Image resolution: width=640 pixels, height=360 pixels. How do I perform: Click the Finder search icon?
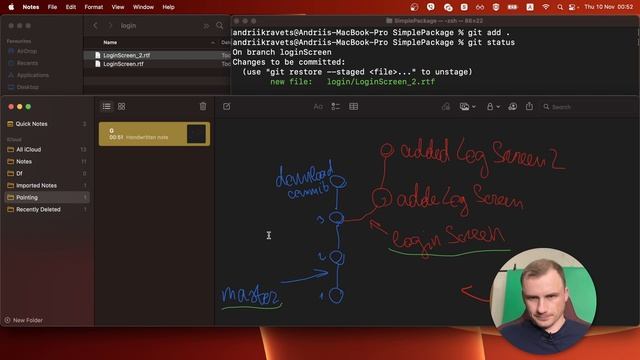pyautogui.click(x=220, y=25)
